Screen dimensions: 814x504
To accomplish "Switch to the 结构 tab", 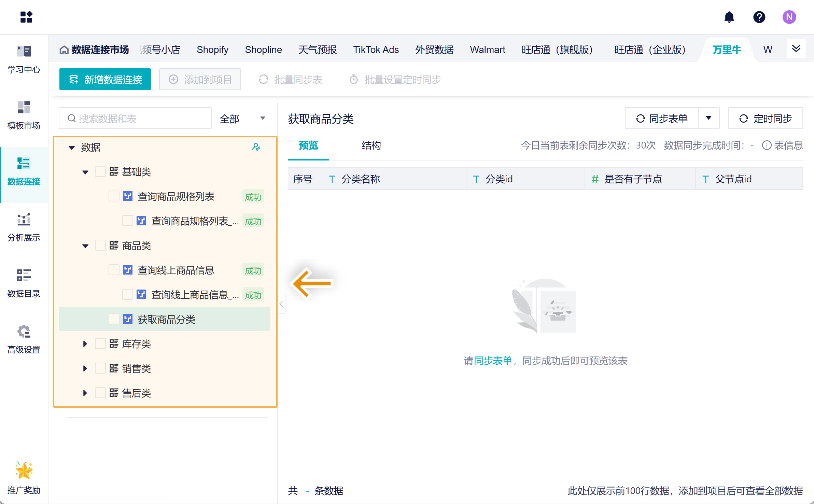I will coord(371,145).
